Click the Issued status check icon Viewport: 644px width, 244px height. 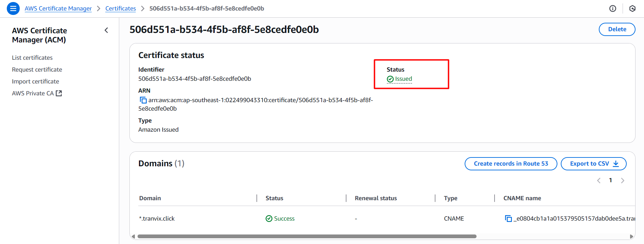390,79
